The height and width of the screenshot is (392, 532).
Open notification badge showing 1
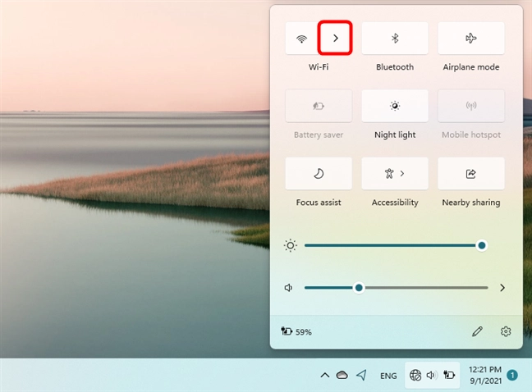(x=512, y=375)
